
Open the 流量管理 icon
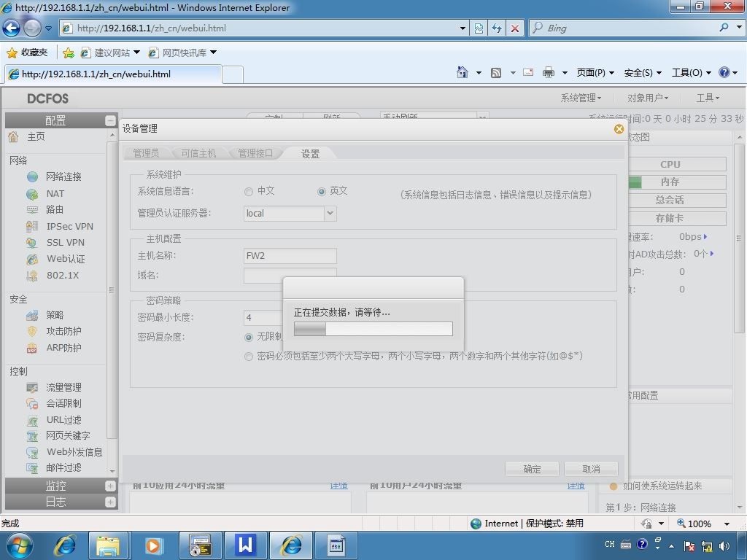pyautogui.click(x=32, y=388)
